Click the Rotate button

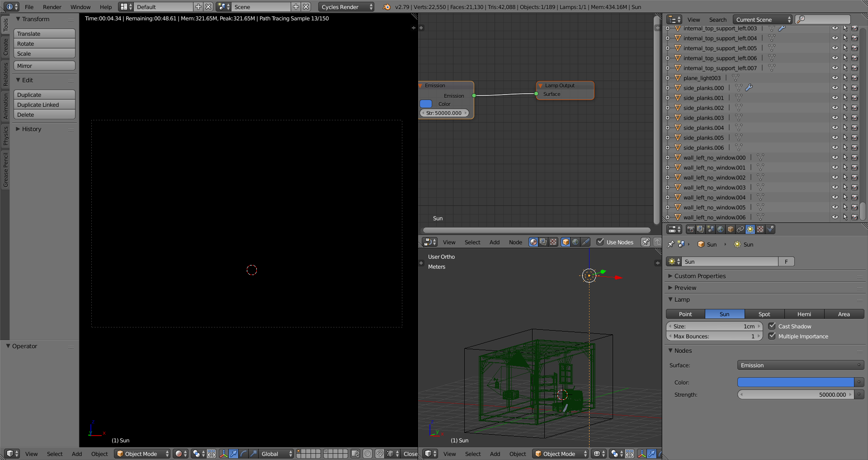(44, 43)
